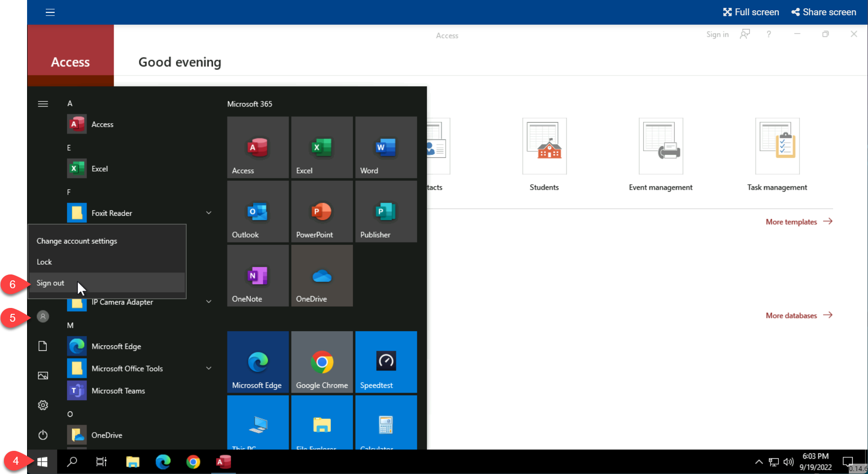The height and width of the screenshot is (474, 868).
Task: Open the Google Chrome tile
Action: point(321,362)
